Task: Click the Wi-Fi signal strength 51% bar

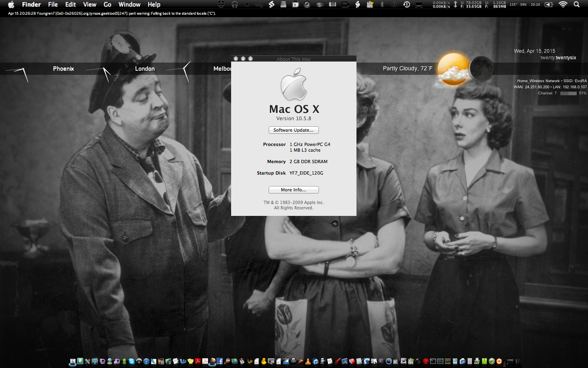Action: (568, 93)
